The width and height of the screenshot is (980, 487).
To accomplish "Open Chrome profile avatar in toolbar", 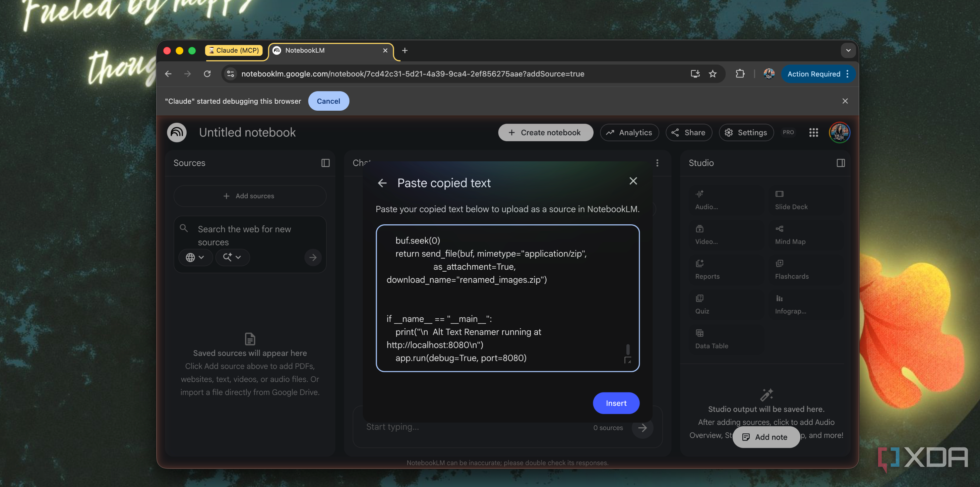I will click(x=769, y=74).
